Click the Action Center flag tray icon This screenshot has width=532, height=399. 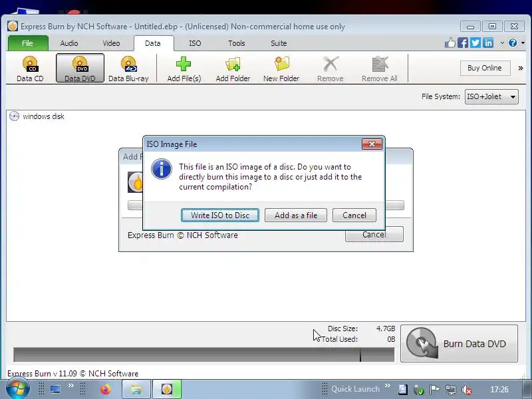[434, 390]
